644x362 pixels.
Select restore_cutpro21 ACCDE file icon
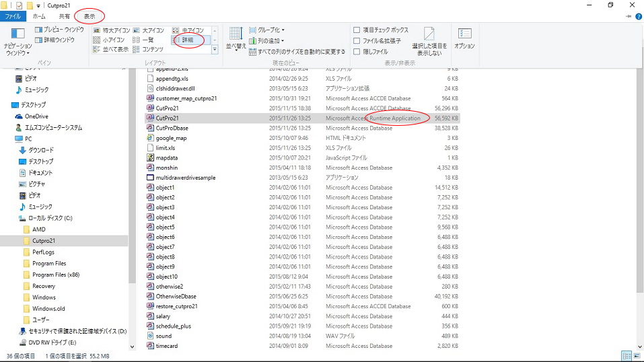[150, 306]
